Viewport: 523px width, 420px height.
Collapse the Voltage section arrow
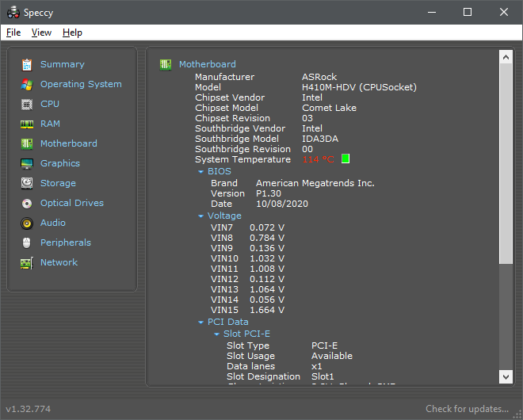pos(200,216)
